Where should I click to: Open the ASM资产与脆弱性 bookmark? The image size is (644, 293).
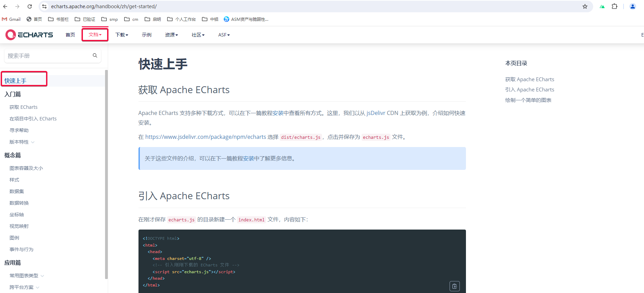coord(246,19)
